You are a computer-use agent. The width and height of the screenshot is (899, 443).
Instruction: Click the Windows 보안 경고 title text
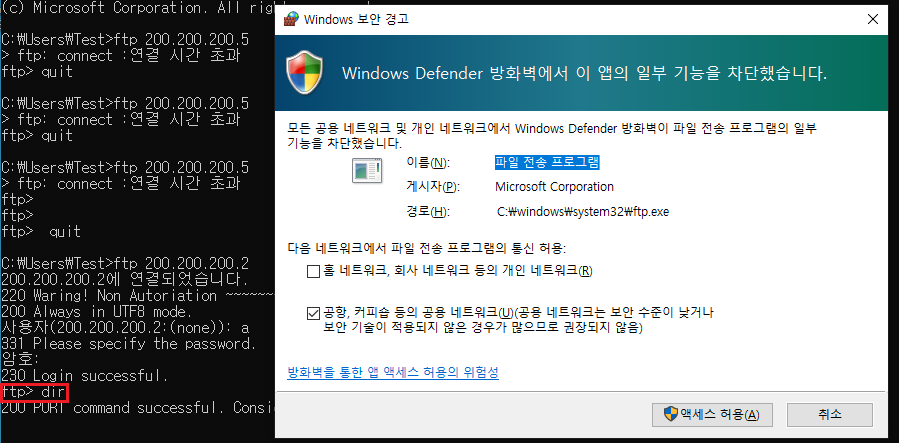point(356,19)
